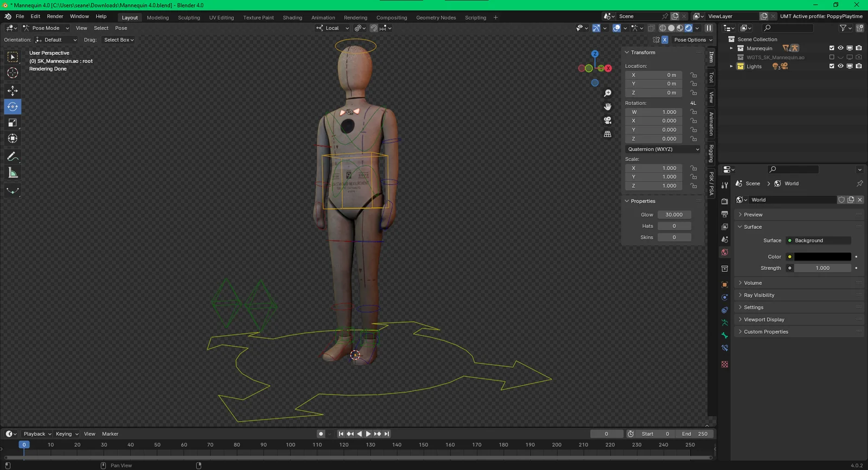Activate the Move tool
This screenshot has width=868, height=470.
(12, 91)
